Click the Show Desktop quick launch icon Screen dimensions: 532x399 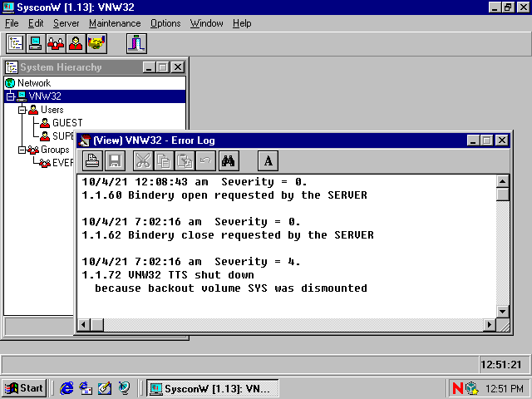coord(105,388)
